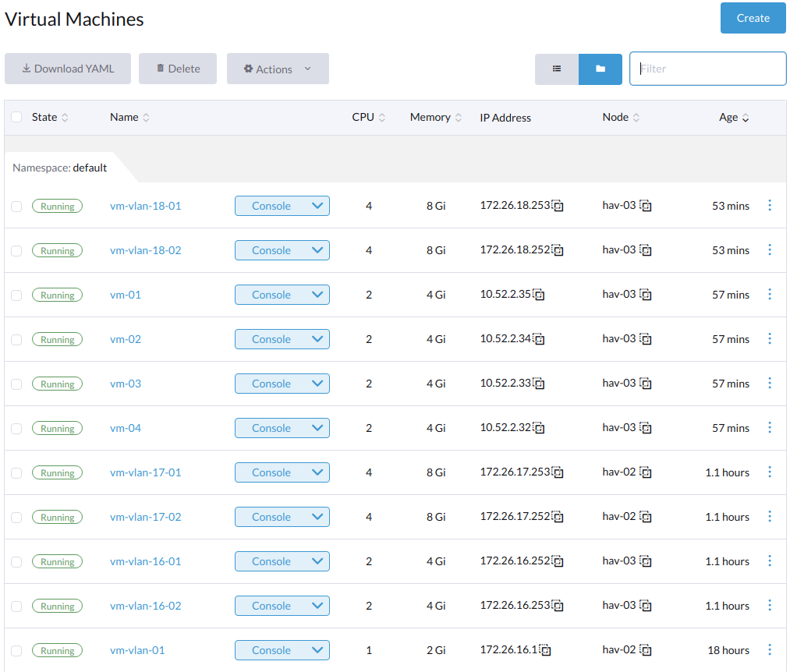Tick the vm-04 row checkbox
The image size is (790, 672).
click(x=16, y=429)
